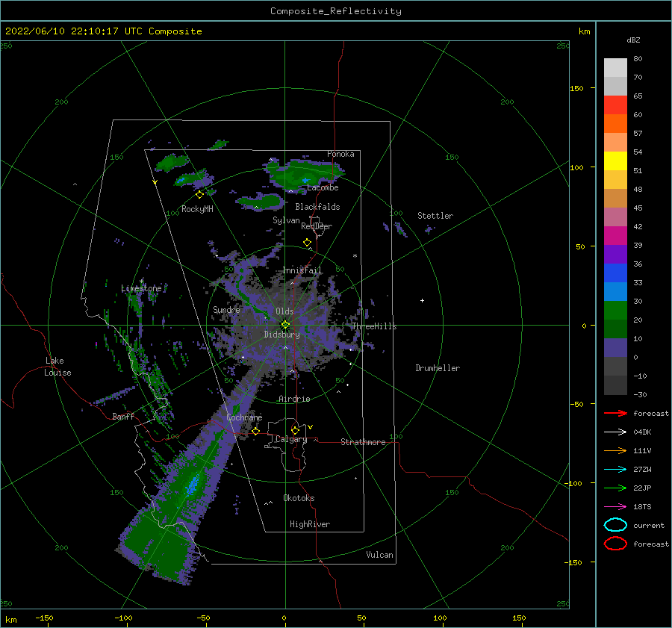This screenshot has height=628, width=672.
Task: Select the dark orange 57-60 dBZ swatch
Action: [x=615, y=124]
